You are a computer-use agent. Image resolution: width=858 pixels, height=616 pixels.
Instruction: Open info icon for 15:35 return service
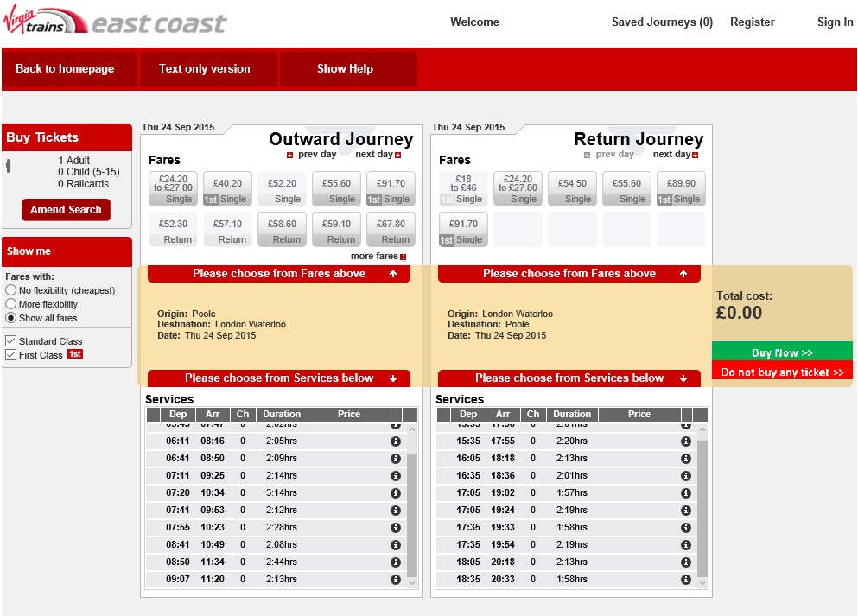coord(686,441)
